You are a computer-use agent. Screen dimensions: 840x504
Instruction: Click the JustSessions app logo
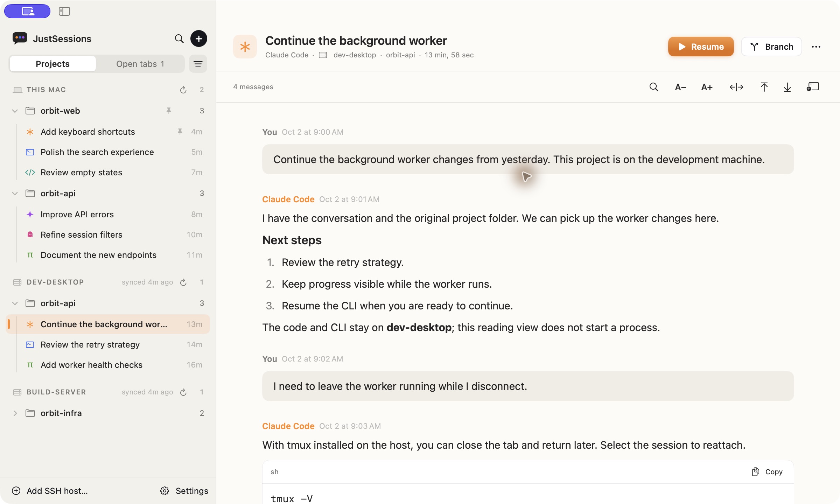tap(20, 38)
